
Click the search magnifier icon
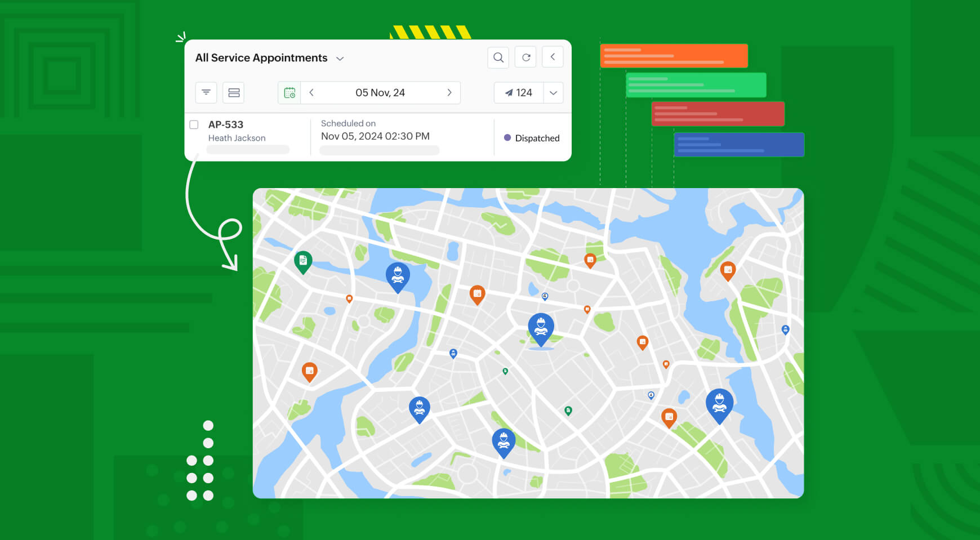tap(498, 57)
